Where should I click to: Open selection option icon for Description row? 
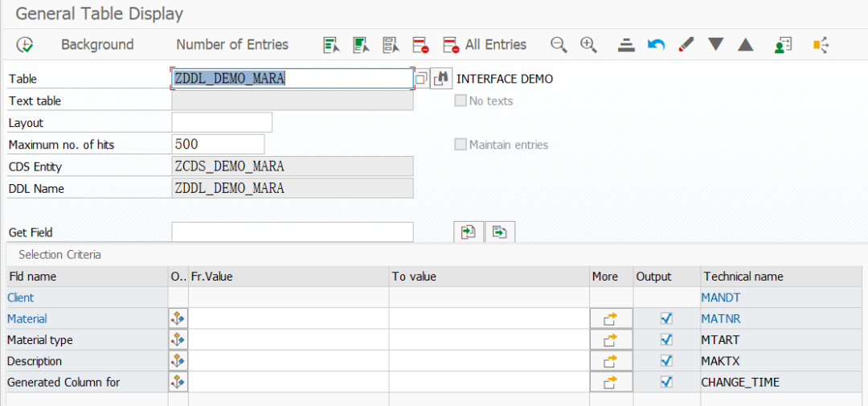(x=178, y=361)
